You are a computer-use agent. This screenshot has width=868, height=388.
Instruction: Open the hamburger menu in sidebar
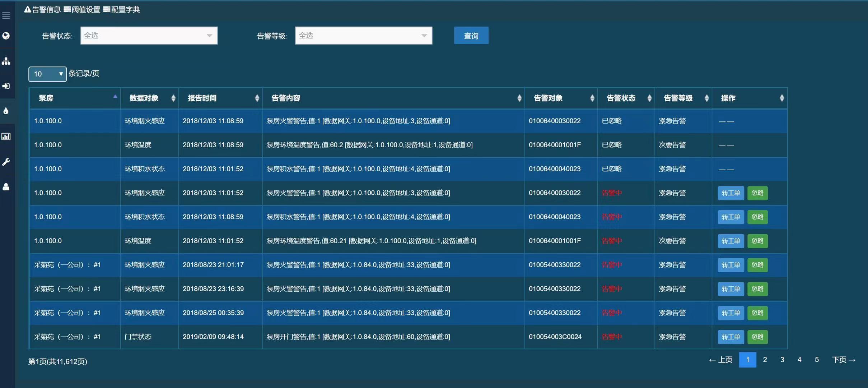coord(6,15)
